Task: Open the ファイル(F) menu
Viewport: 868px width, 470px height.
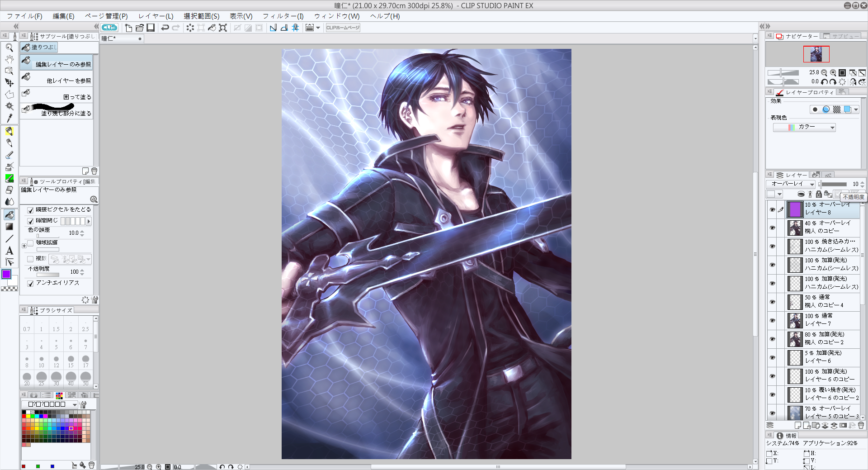Action: pos(24,16)
